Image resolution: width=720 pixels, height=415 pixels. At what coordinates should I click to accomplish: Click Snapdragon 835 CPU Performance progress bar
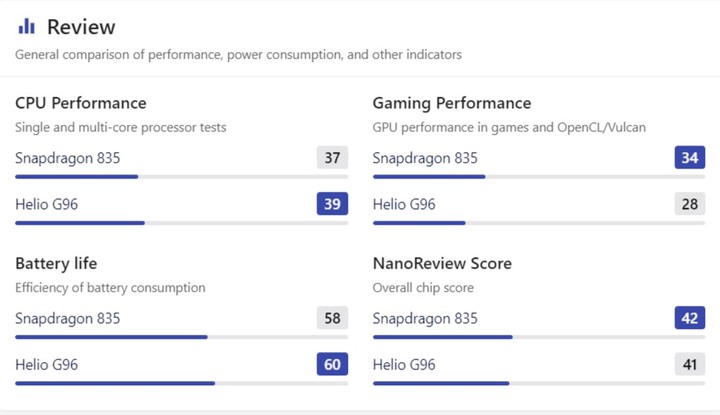181,177
